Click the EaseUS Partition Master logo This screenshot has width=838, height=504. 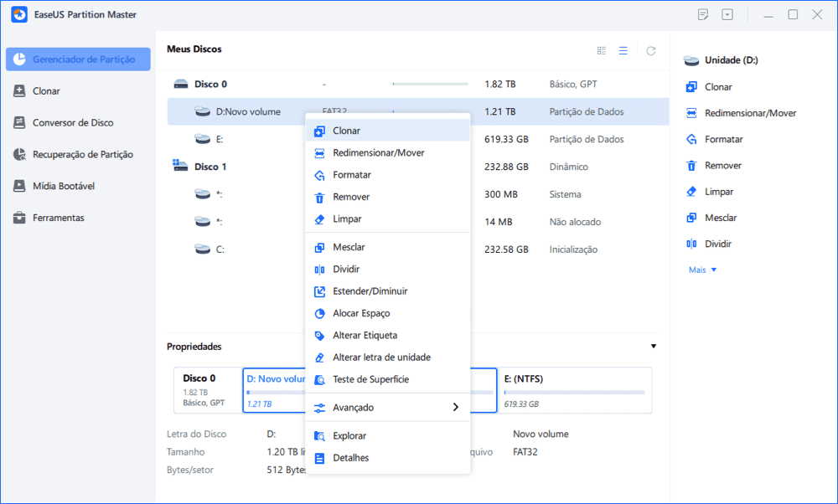19,15
